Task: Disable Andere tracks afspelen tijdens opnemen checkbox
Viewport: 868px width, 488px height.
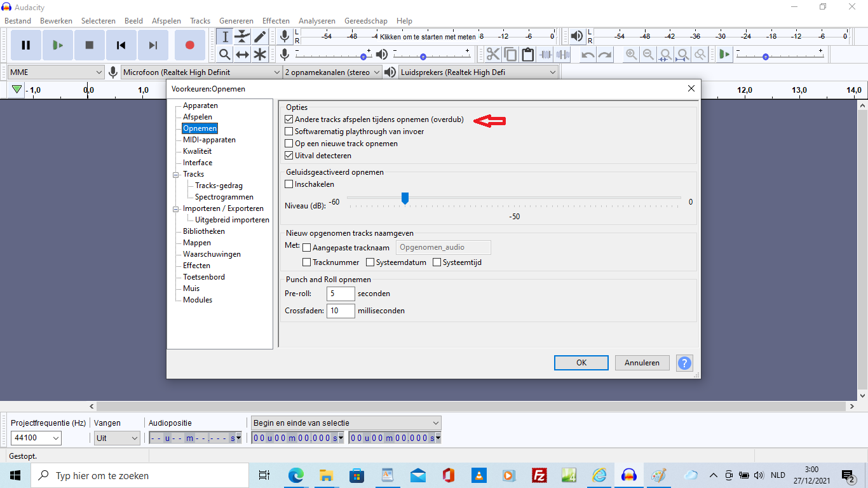Action: click(289, 119)
